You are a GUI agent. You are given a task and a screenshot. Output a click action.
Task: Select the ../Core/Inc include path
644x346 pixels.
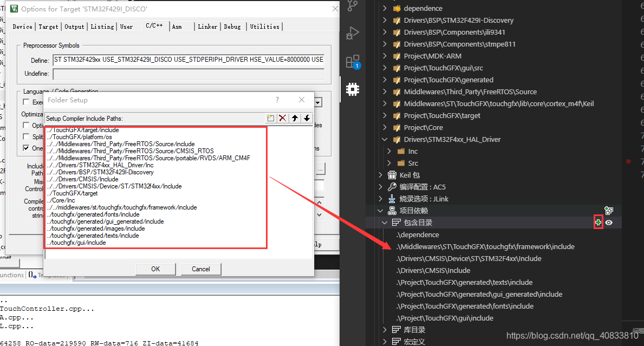tap(61, 200)
